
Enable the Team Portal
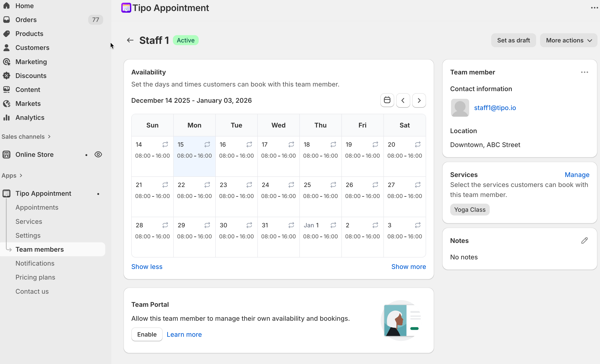(x=147, y=334)
